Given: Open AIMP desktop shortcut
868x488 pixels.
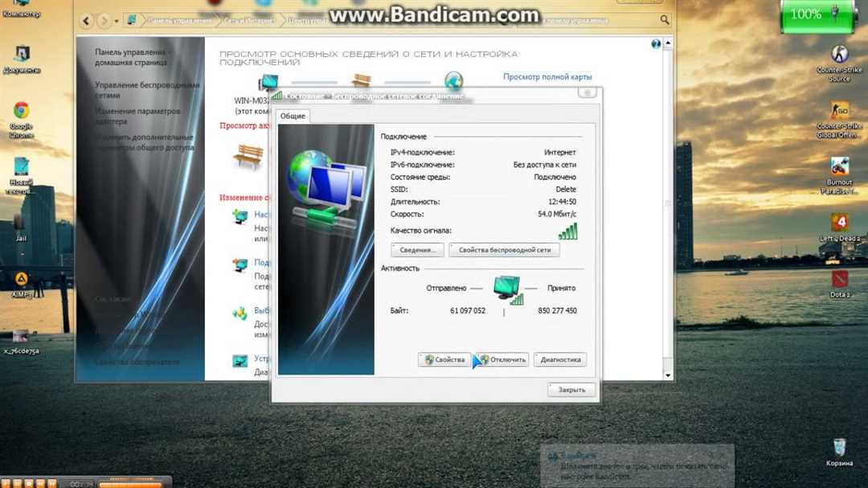Looking at the screenshot, I should pyautogui.click(x=21, y=280).
